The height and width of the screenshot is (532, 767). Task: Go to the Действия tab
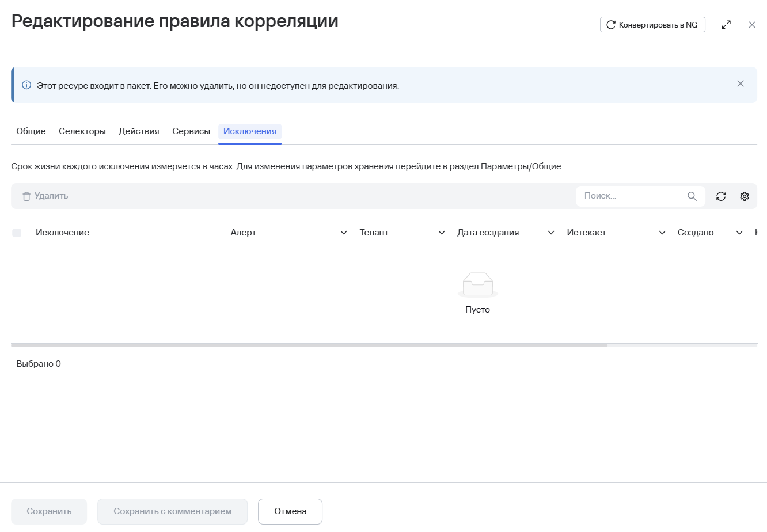click(139, 131)
